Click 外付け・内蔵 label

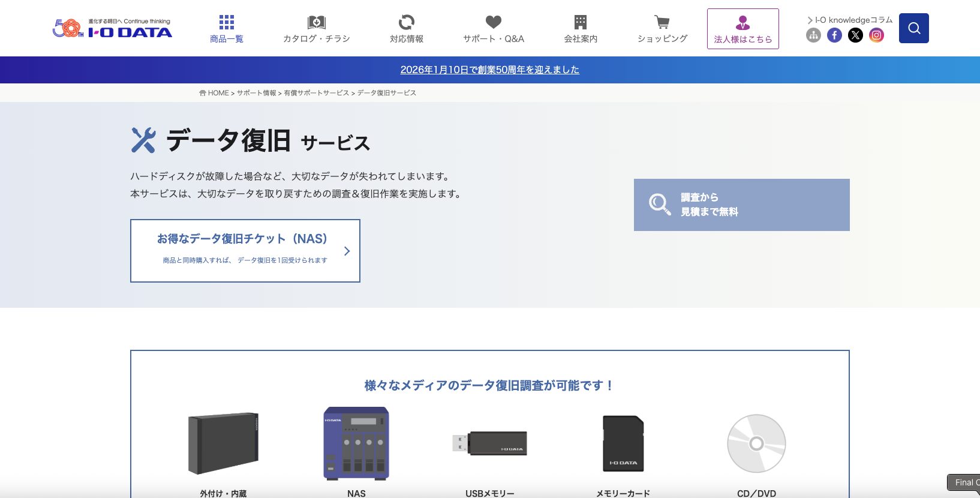click(x=224, y=493)
